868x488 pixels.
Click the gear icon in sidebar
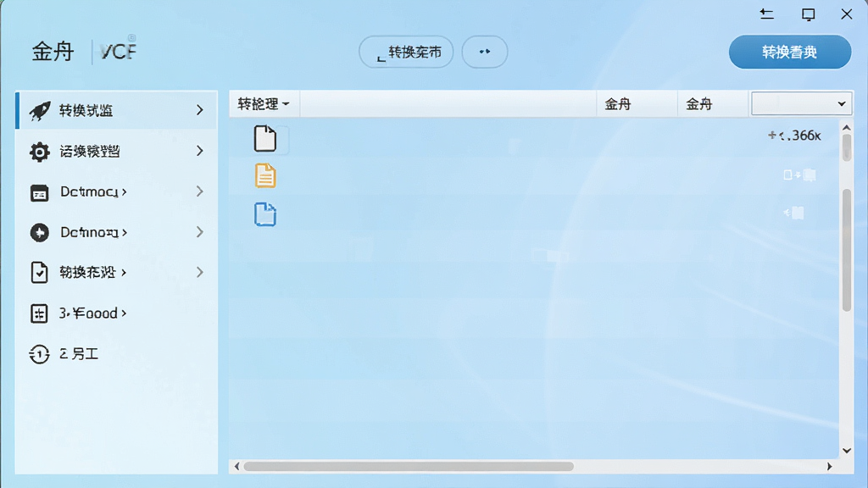click(39, 152)
